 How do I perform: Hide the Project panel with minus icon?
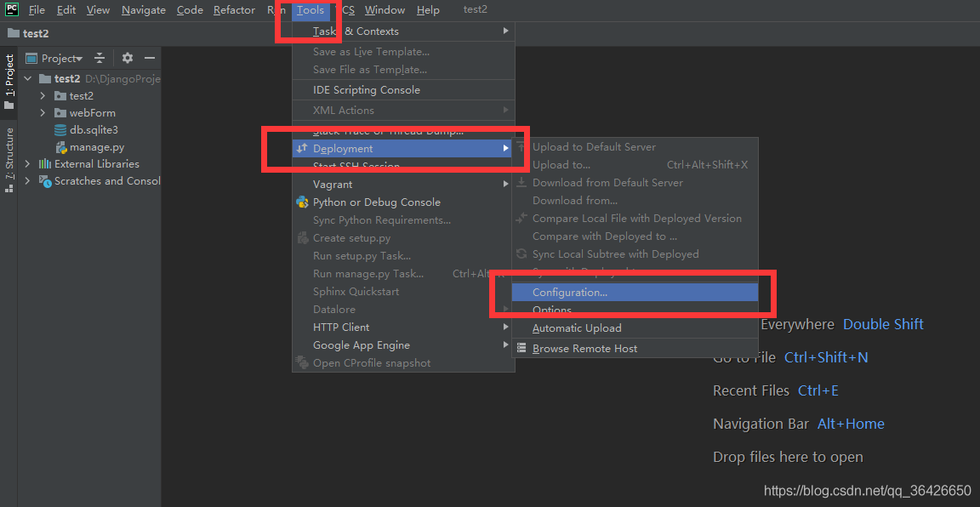click(150, 58)
